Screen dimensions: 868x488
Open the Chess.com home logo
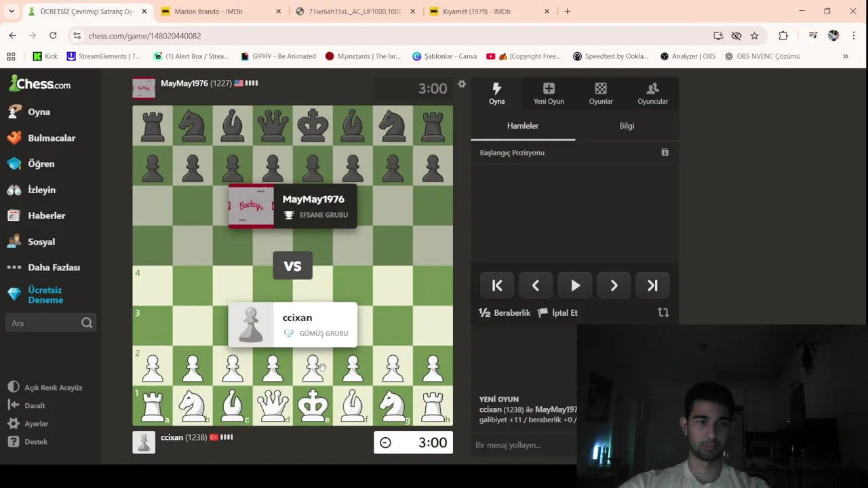(x=39, y=84)
